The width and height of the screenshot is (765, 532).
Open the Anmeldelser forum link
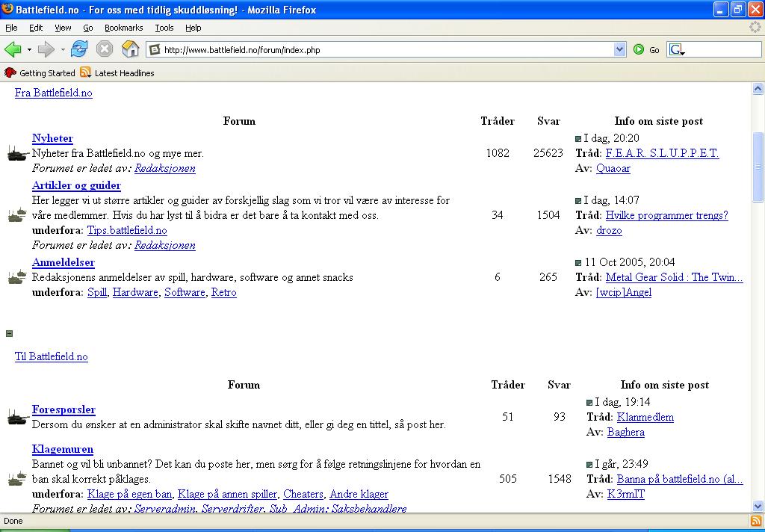(63, 262)
